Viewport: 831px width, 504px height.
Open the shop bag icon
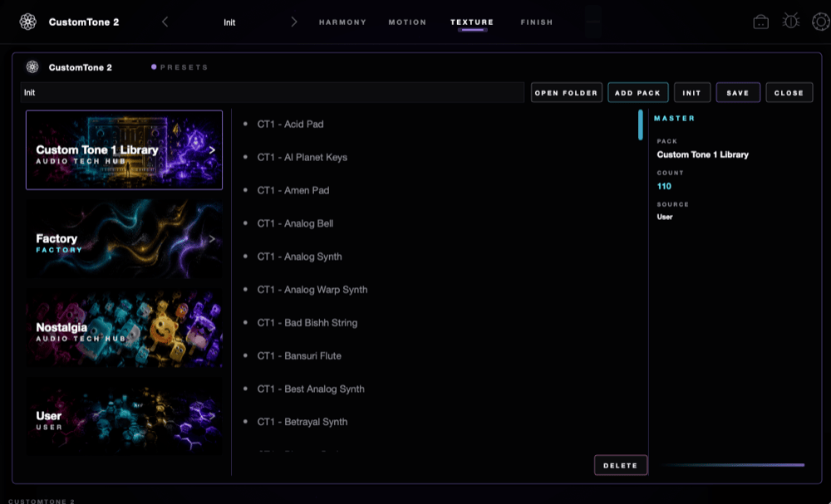(761, 22)
